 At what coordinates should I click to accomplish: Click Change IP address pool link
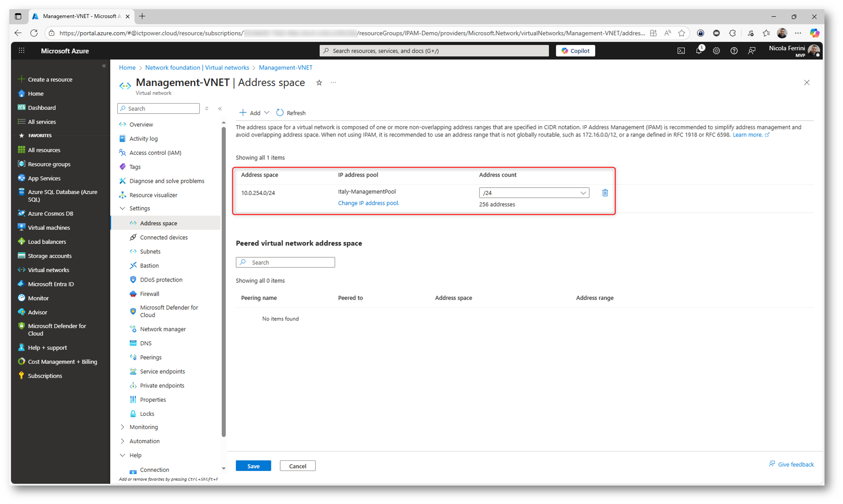pyautogui.click(x=368, y=203)
